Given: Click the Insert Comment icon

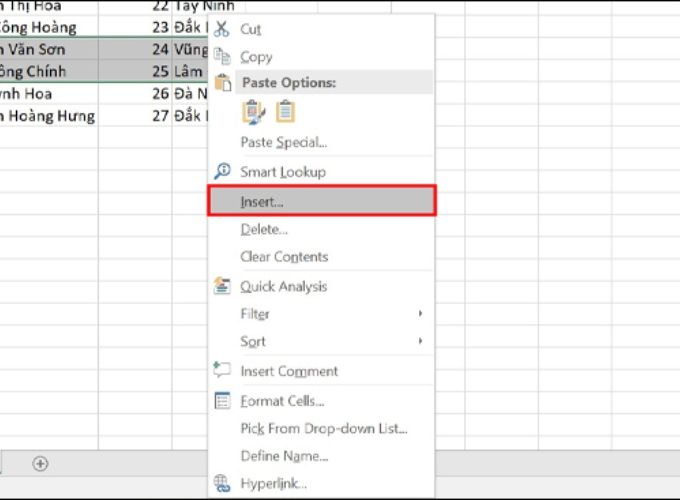Looking at the screenshot, I should pyautogui.click(x=222, y=370).
